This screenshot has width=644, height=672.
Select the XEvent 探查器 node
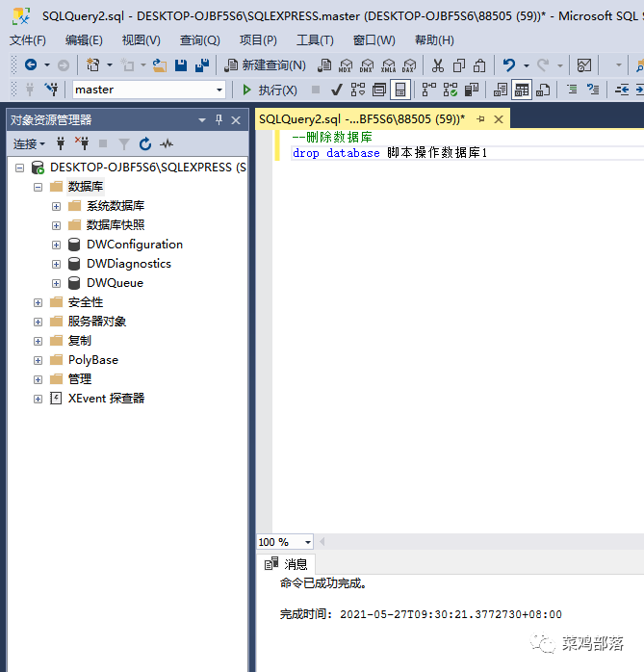(x=106, y=399)
